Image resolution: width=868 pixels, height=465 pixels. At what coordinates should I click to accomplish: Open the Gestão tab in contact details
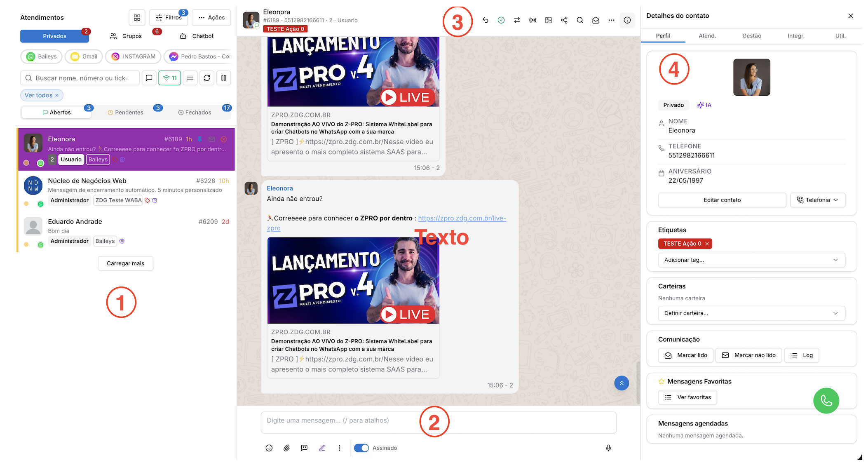(x=752, y=36)
